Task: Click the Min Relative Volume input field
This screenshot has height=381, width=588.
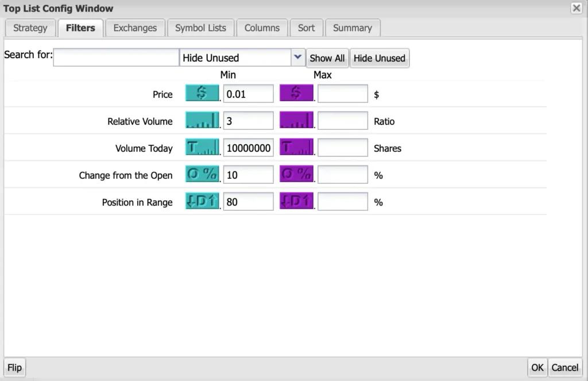Action: pos(248,121)
